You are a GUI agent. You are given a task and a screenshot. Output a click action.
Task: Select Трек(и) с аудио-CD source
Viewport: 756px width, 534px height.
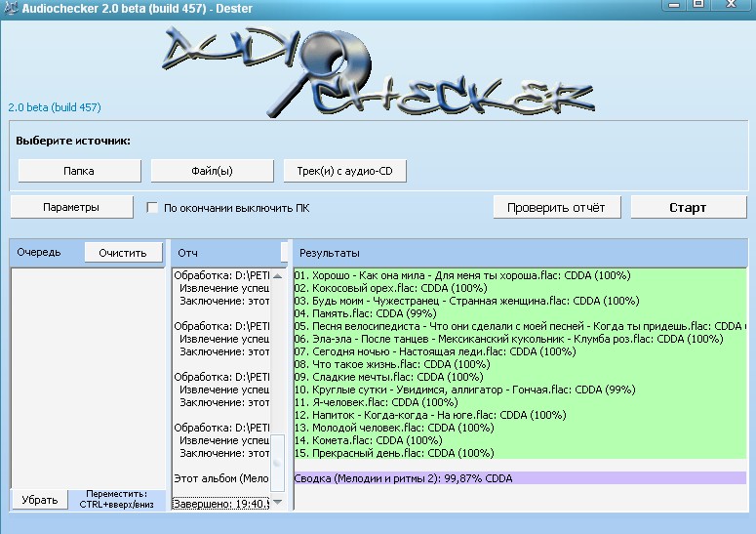coord(344,171)
